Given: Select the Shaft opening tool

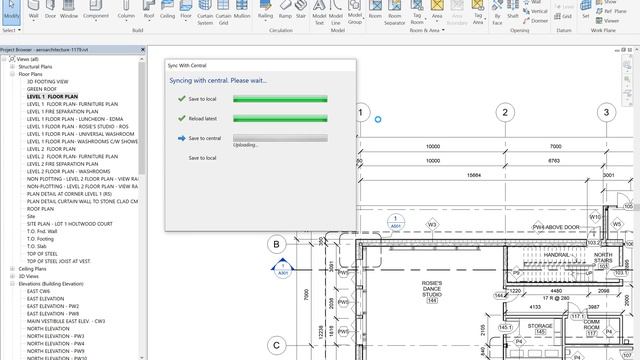Looking at the screenshot, I should [x=513, y=10].
